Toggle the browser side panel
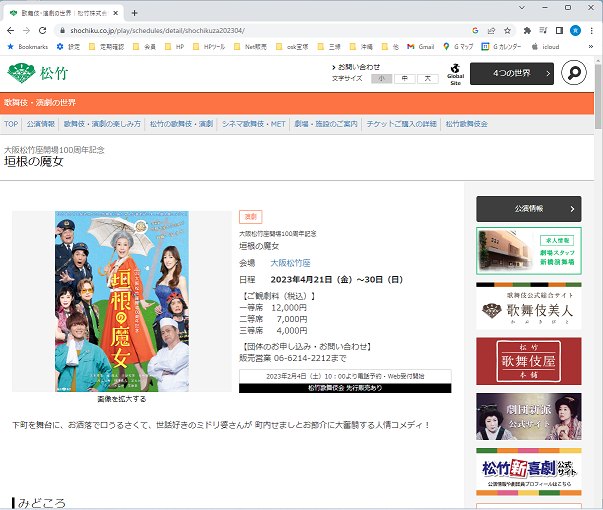Image resolution: width=603 pixels, height=510 pixels. click(x=559, y=30)
